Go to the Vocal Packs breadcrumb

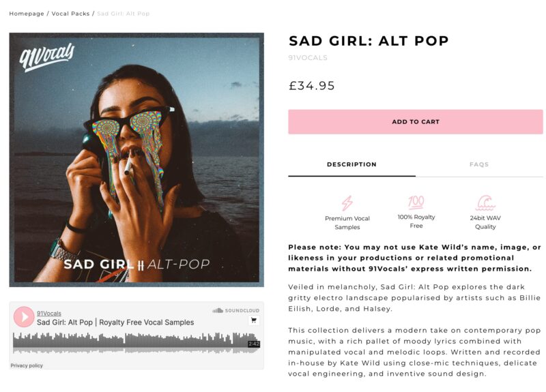click(x=70, y=14)
